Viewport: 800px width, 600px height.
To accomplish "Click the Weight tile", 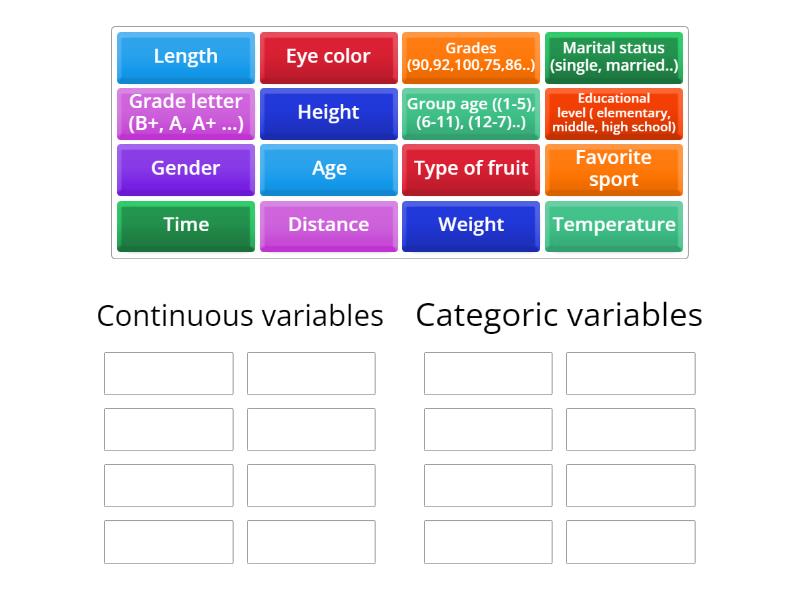I will click(x=470, y=225).
